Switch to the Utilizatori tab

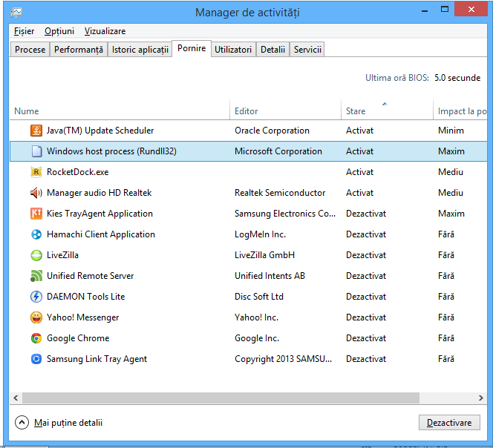[233, 50]
